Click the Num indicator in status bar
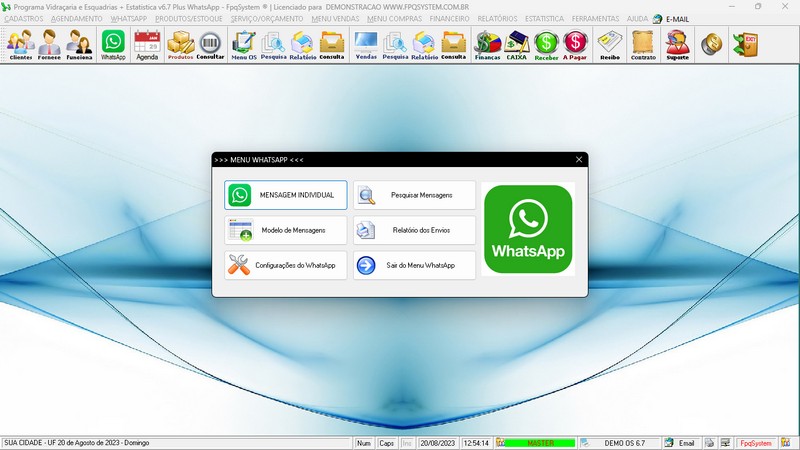The image size is (800, 450). click(364, 443)
